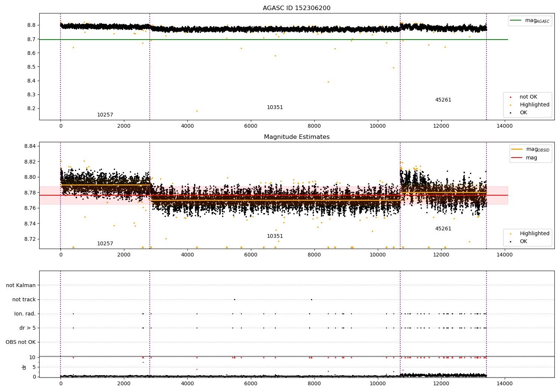560x392 pixels.
Task: Select mag OBSID legend entry in middle plot
Action: [531, 149]
